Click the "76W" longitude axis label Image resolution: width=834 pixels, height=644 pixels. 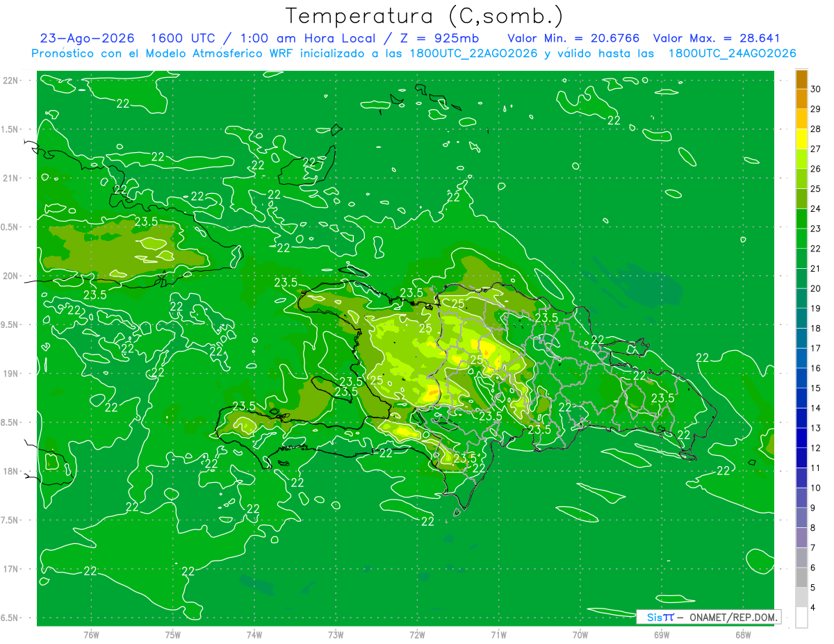click(91, 635)
